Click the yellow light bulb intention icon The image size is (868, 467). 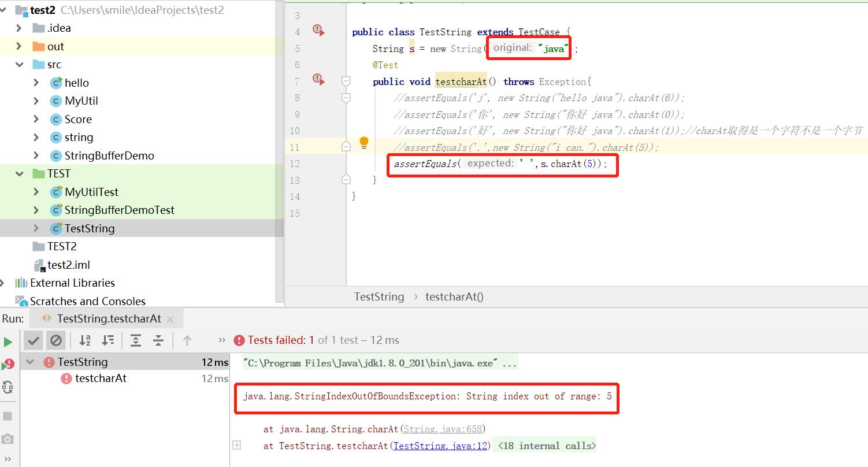[x=364, y=143]
